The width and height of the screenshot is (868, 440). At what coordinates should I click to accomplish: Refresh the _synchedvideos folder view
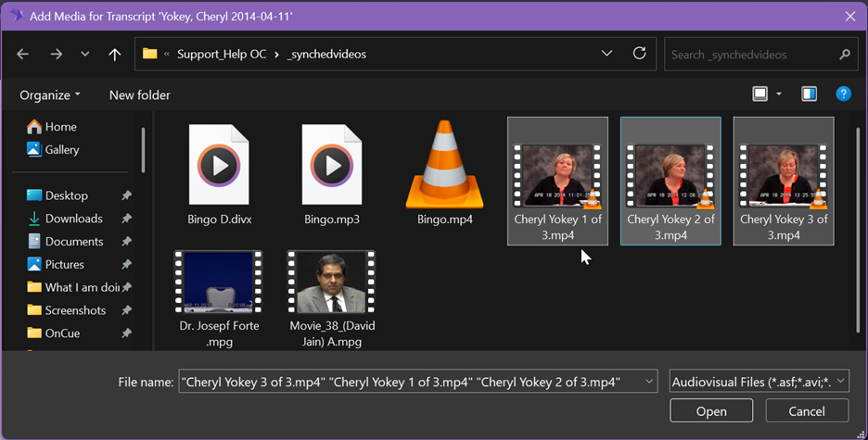639,54
